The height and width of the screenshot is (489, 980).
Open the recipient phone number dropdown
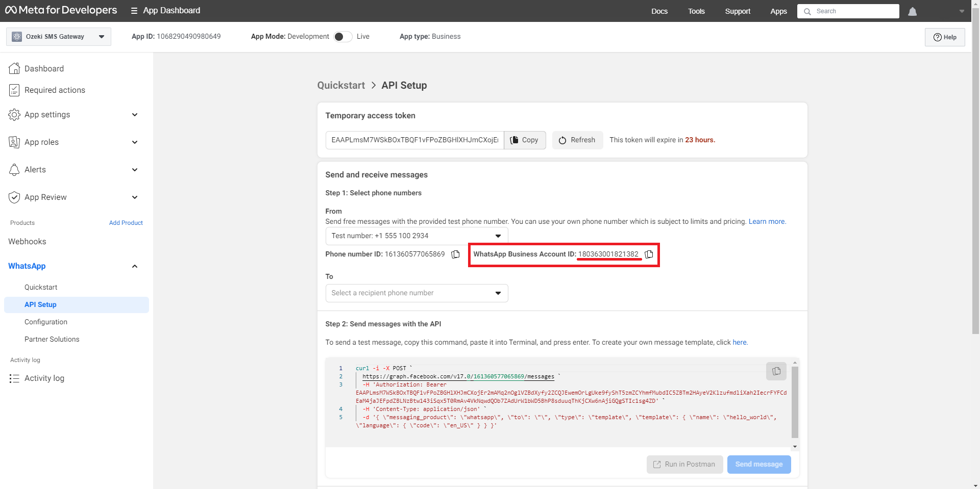(x=416, y=293)
